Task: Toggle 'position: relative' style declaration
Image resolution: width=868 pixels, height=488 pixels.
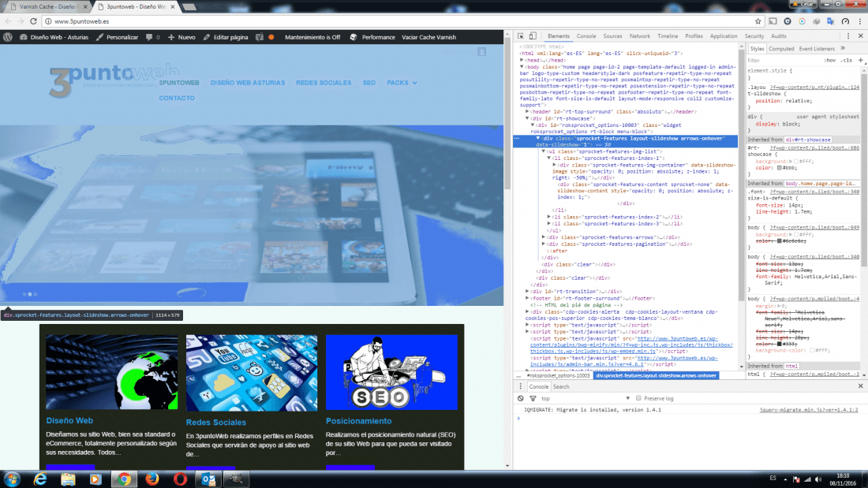Action: (x=784, y=101)
